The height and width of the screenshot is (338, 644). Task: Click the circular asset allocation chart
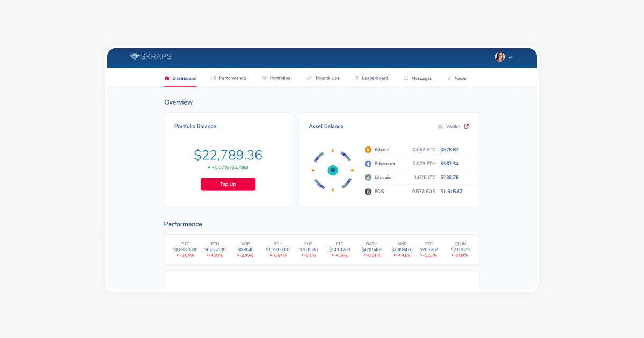coord(333,170)
